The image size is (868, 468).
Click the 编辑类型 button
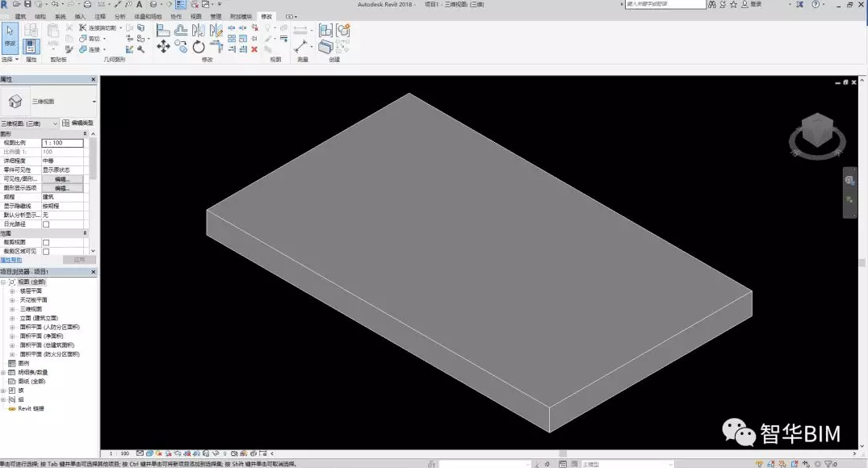pos(78,123)
